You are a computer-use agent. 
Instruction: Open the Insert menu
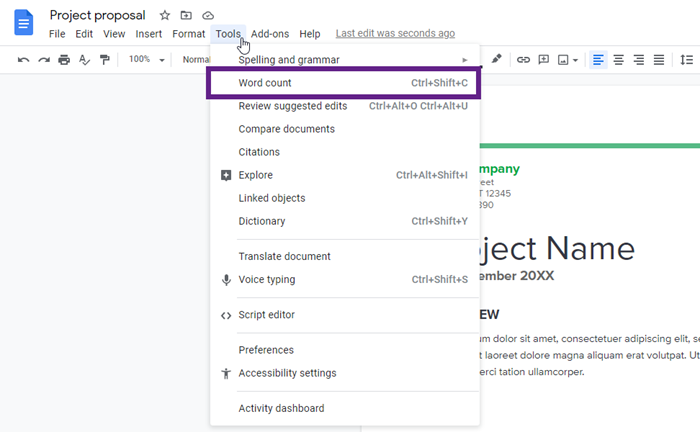[149, 34]
